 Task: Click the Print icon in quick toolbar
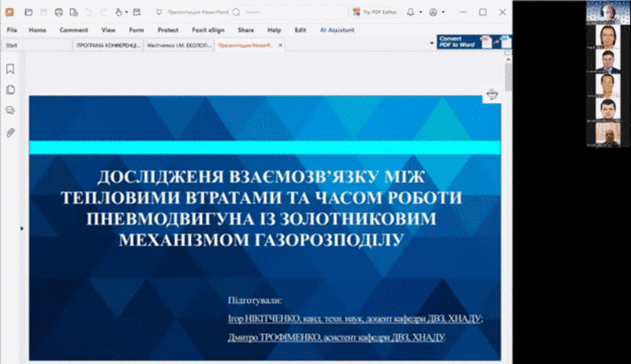[59, 13]
